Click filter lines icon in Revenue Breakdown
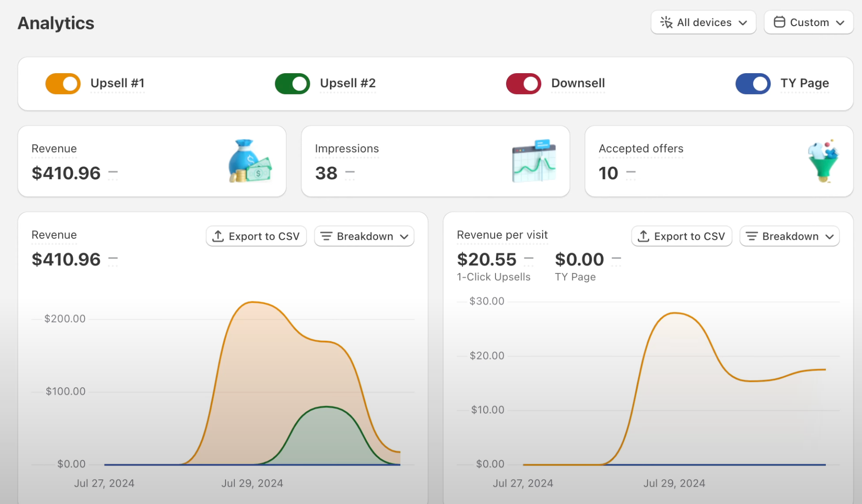The width and height of the screenshot is (862, 504). click(x=326, y=236)
